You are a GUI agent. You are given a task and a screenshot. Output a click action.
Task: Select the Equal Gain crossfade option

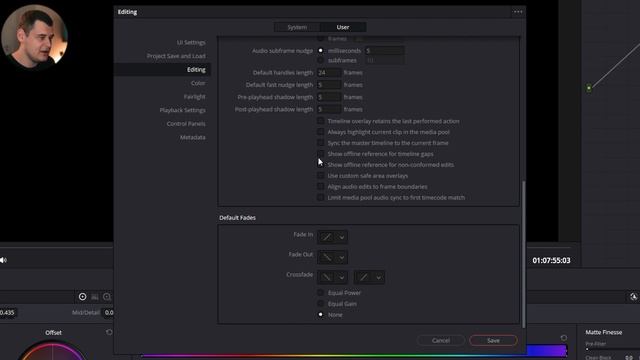[320, 304]
